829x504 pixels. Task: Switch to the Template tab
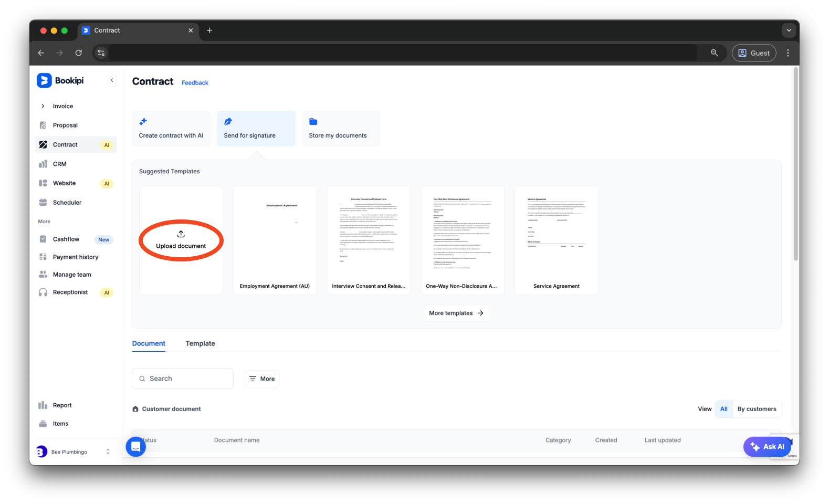(200, 343)
